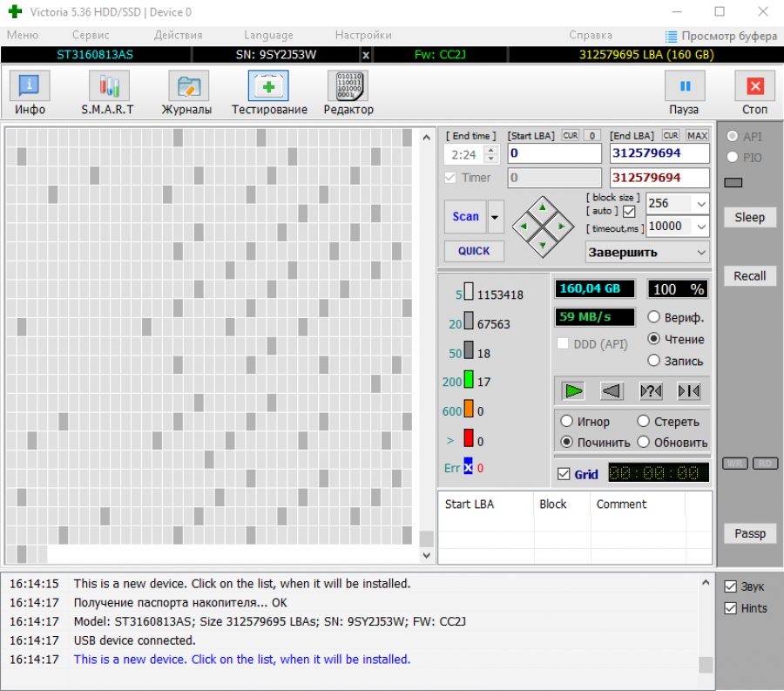Click the QUICK scan button
The width and height of the screenshot is (784, 691).
click(474, 251)
